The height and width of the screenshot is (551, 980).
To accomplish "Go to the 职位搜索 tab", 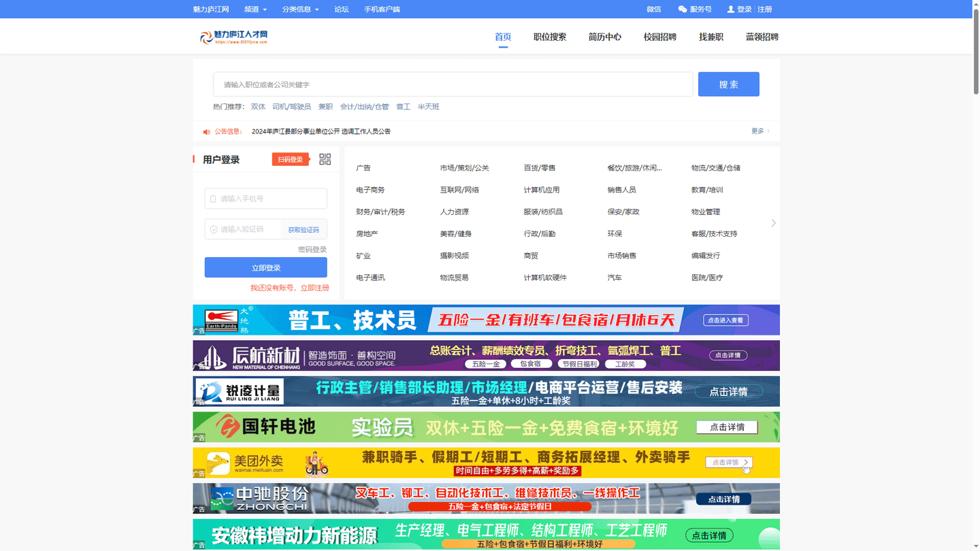I will [x=550, y=37].
